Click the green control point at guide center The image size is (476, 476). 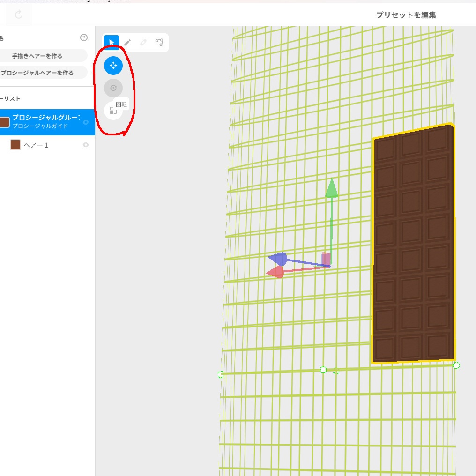323,370
